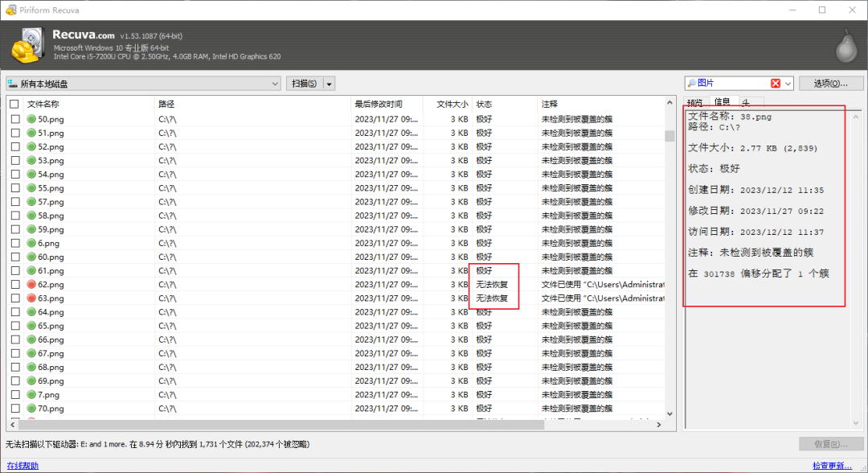Click the drive icon in the disk selector
This screenshot has height=473, width=868.
point(12,84)
